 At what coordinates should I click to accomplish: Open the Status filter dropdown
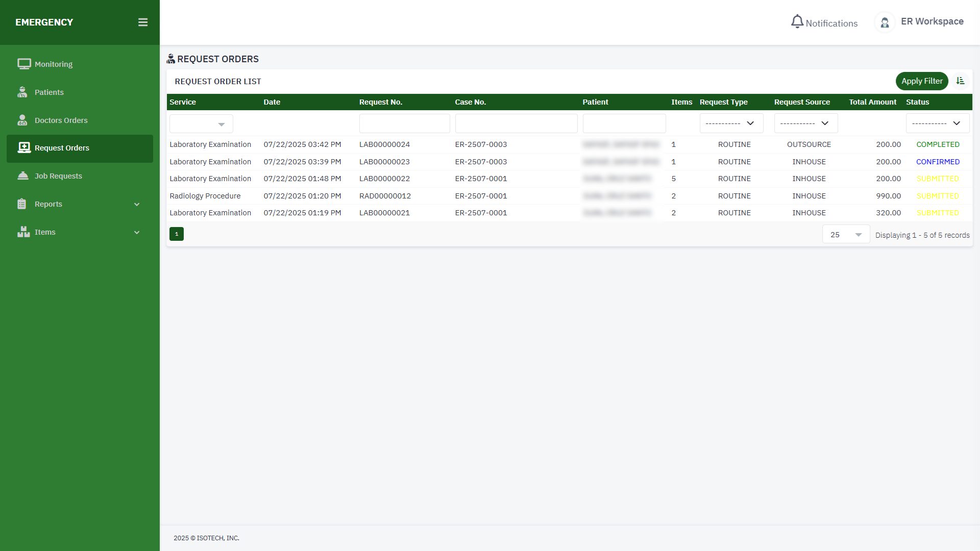[x=937, y=123]
